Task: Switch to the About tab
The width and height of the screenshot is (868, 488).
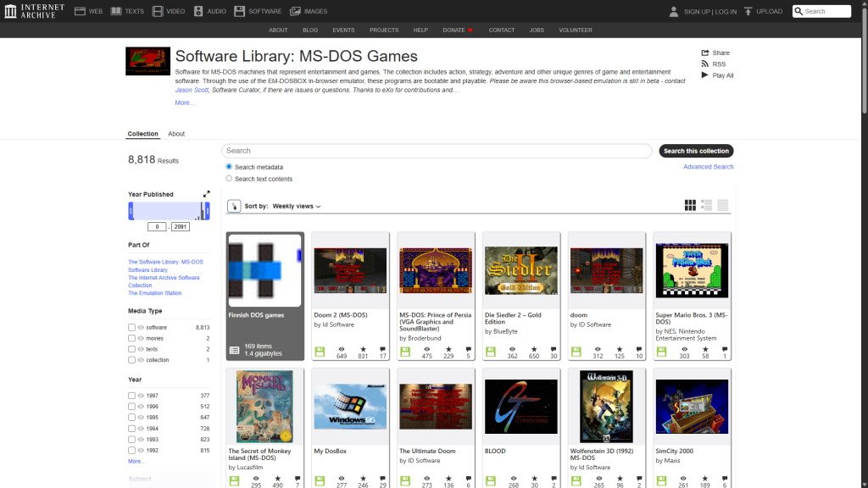Action: [176, 134]
